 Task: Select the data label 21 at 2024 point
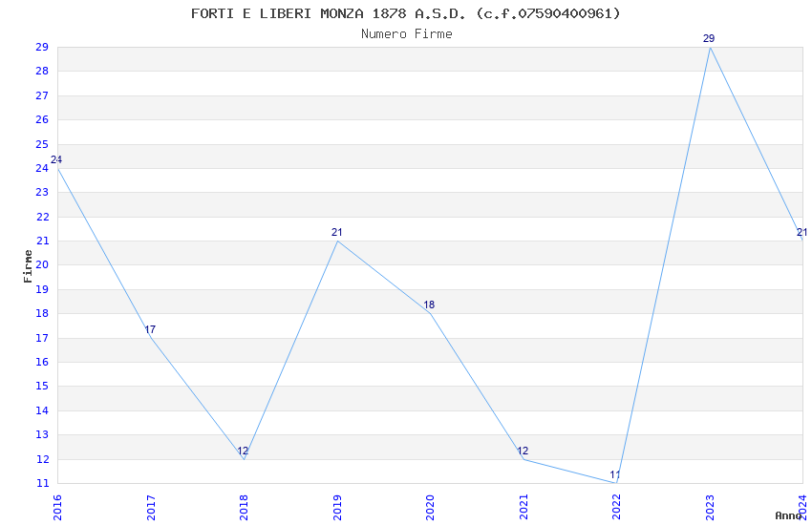click(x=802, y=232)
